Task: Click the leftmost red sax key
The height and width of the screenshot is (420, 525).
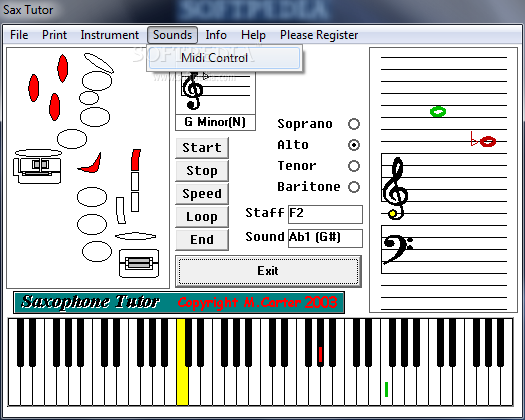Action: click(x=33, y=88)
